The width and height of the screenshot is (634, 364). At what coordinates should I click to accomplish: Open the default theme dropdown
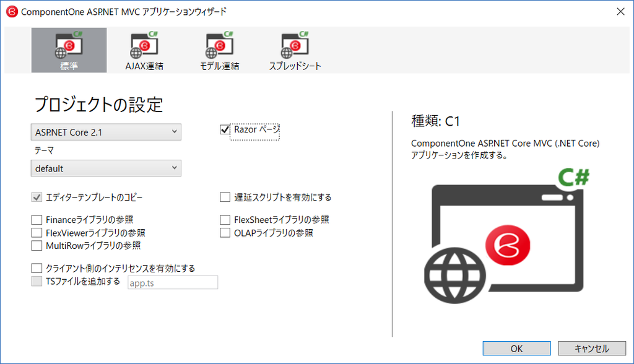click(106, 168)
